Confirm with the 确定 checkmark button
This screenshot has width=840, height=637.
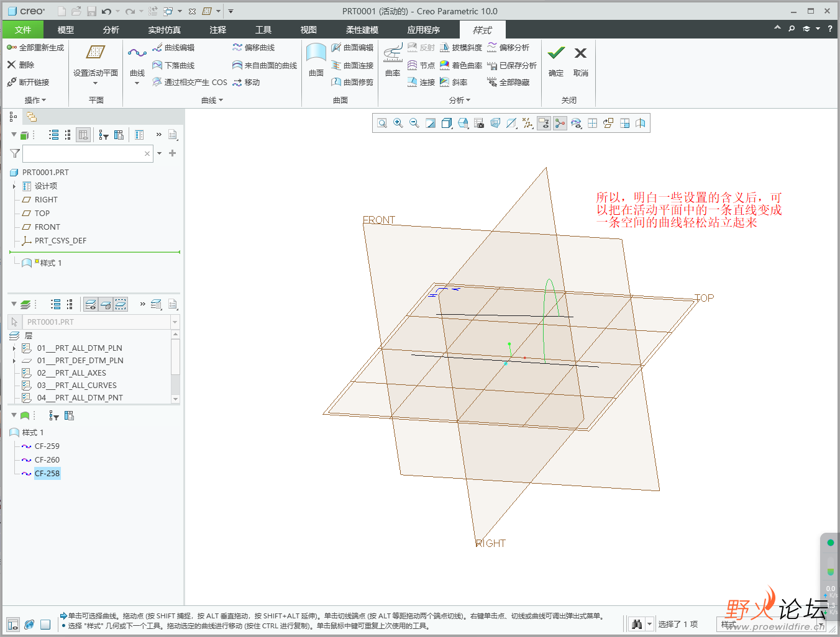click(556, 60)
